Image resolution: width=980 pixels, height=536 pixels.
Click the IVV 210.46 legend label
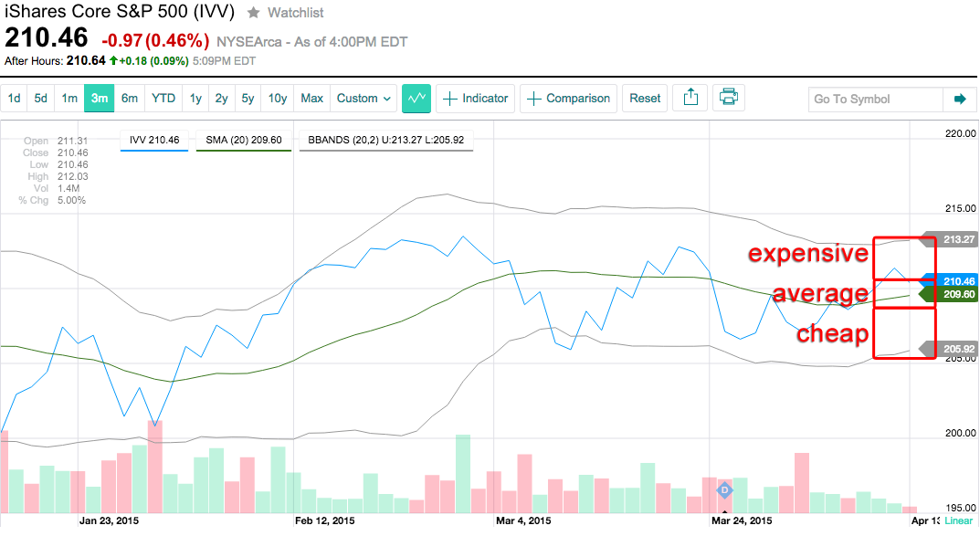tap(154, 141)
